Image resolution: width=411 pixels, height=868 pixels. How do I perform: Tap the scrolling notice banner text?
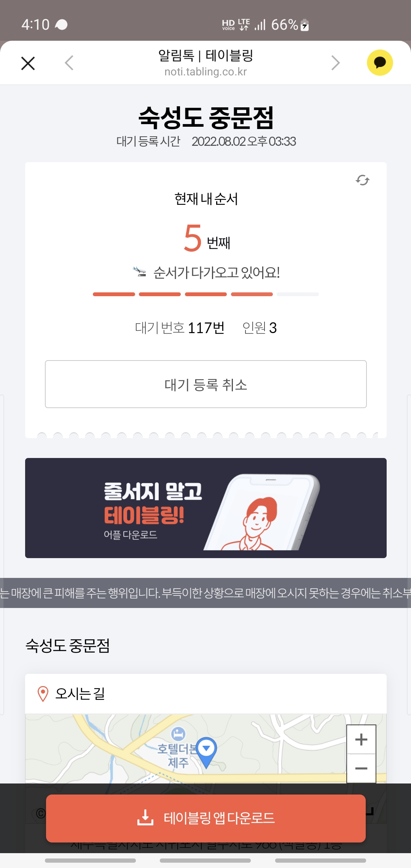205,593
